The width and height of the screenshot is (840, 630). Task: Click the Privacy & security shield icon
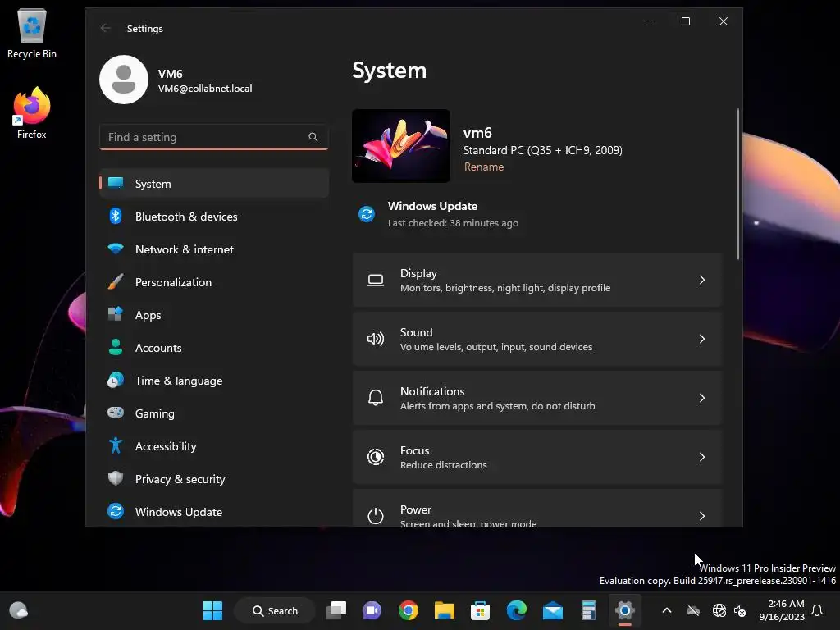click(x=116, y=478)
